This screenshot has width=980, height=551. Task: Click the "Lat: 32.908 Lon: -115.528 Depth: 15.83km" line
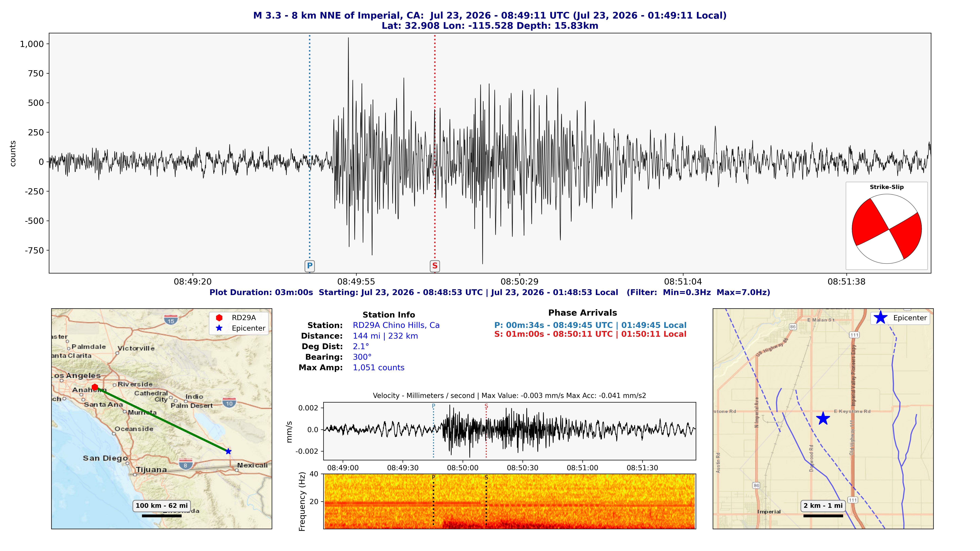[x=490, y=26]
